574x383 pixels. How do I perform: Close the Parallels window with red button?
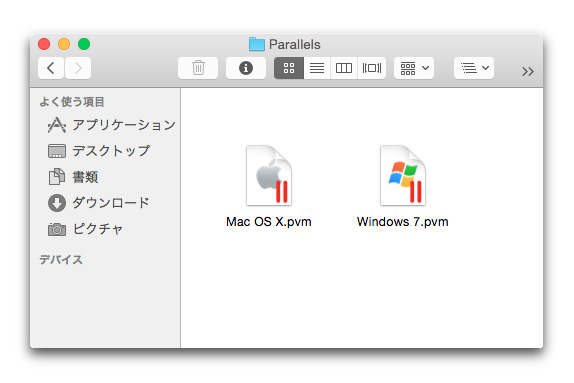(44, 44)
